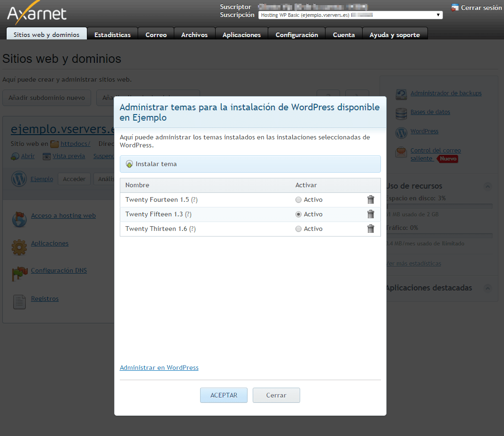Click Añadir subdominio nuevo button
Image resolution: width=504 pixels, height=436 pixels.
click(x=47, y=98)
